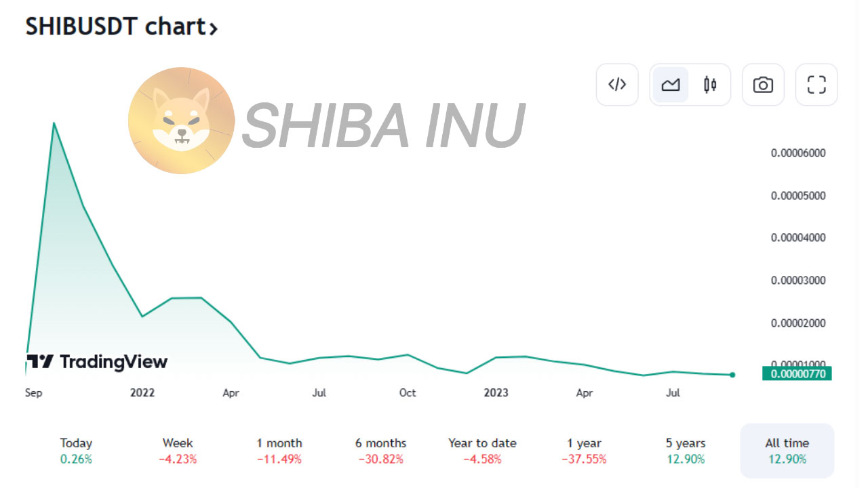Screen dimensions: 868x488
Task: Open the embed code icon
Action: pyautogui.click(x=617, y=85)
